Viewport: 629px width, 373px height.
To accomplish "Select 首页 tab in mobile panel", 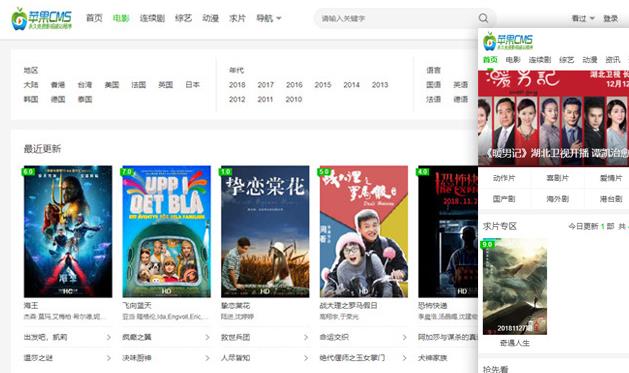I will click(x=490, y=60).
